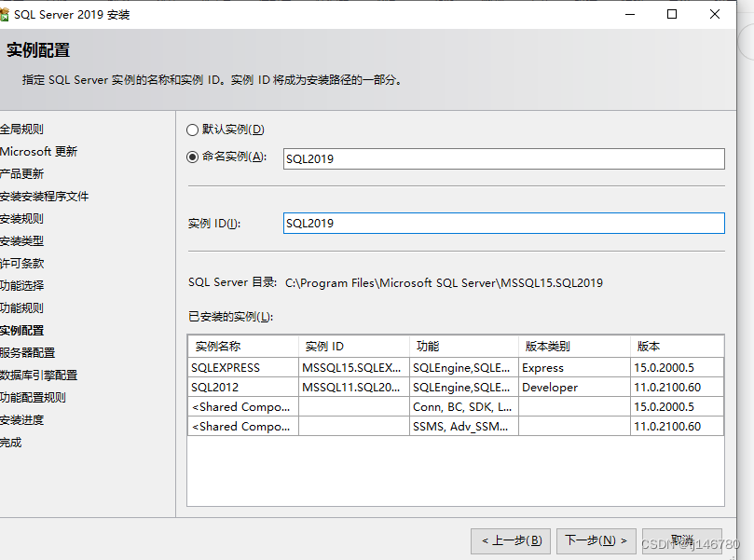Sort by 版本 column header
The image size is (754, 560).
tap(677, 346)
